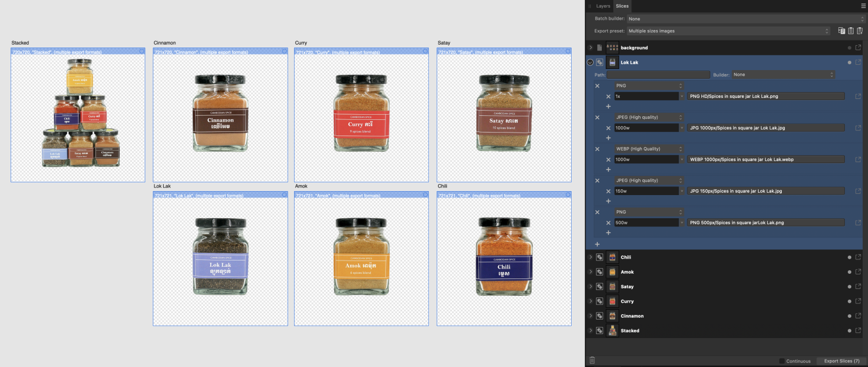Image resolution: width=868 pixels, height=367 pixels.
Task: Remove the 1x size entry
Action: 608,96
